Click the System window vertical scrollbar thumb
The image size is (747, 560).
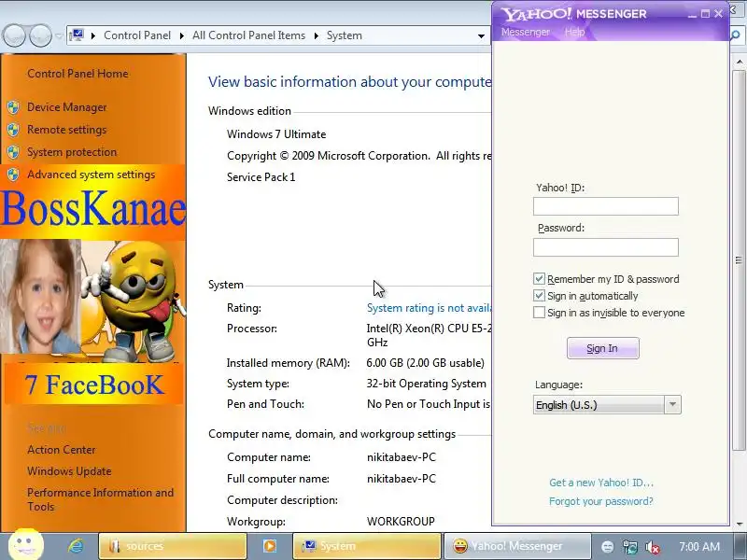[x=739, y=260]
